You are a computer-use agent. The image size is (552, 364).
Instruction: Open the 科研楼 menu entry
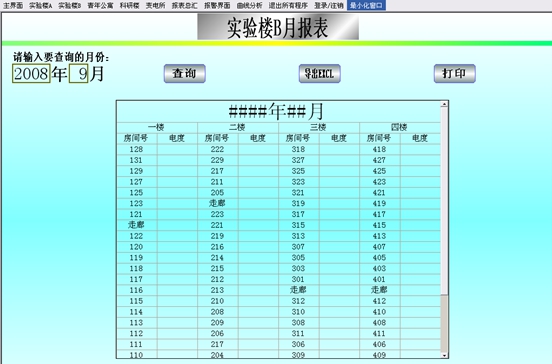coord(130,5)
